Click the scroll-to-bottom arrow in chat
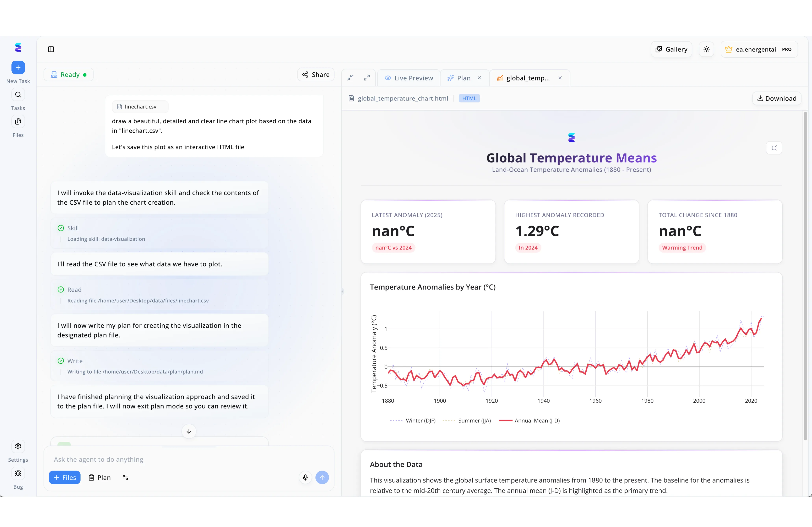This screenshot has height=527, width=812. click(189, 431)
